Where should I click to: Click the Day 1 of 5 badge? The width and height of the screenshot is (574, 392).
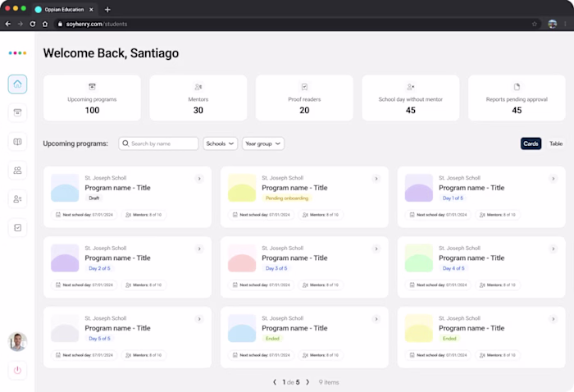click(453, 198)
